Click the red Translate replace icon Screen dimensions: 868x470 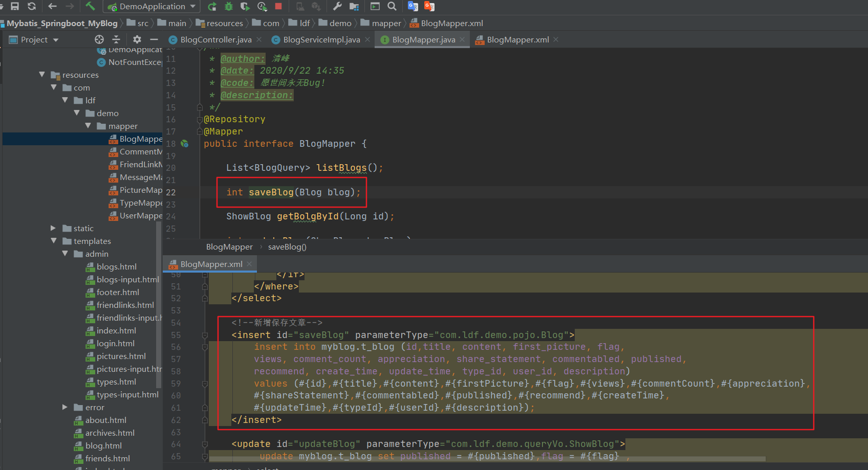tap(429, 6)
